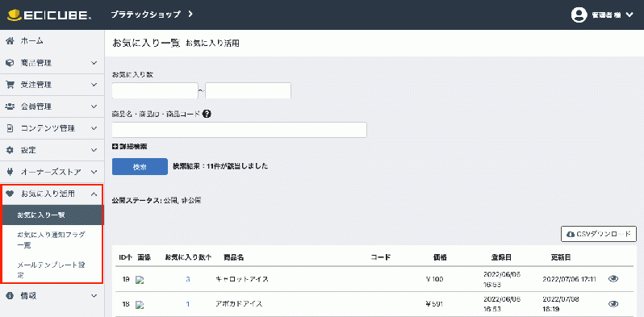
Task: Click the plus icon beside 詳細検索
Action: pos(115,146)
